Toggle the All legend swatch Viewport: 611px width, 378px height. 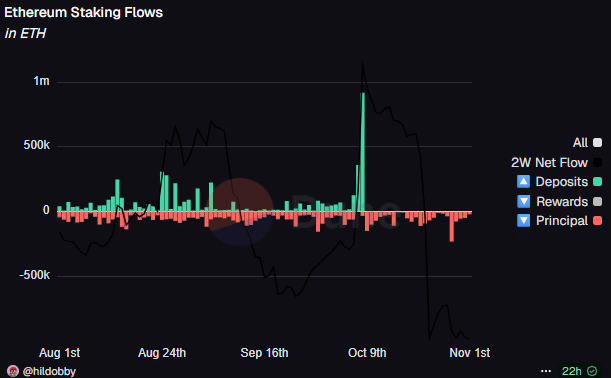pos(597,143)
